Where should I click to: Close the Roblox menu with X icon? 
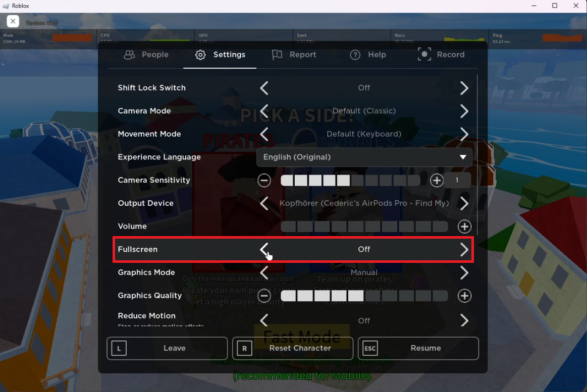[13, 21]
